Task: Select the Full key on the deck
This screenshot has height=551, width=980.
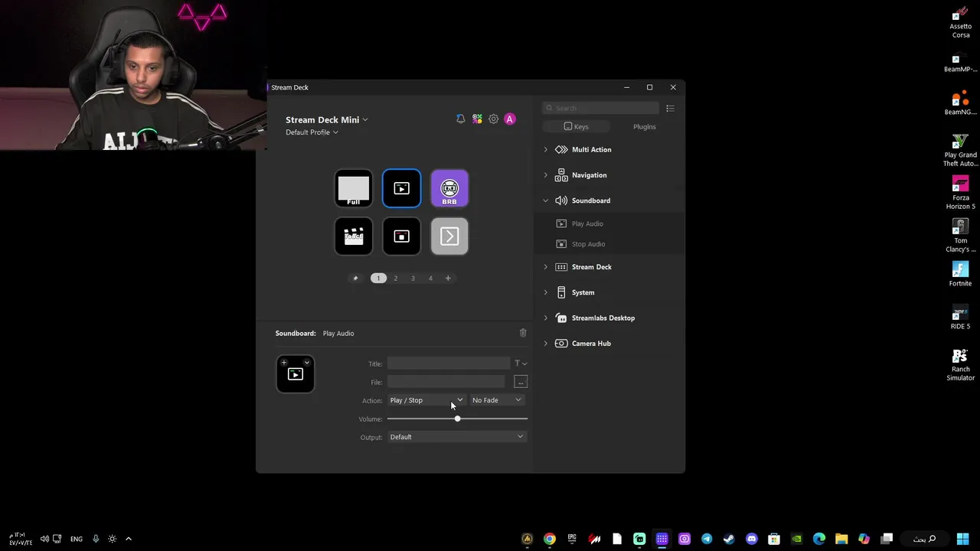Action: [x=354, y=188]
